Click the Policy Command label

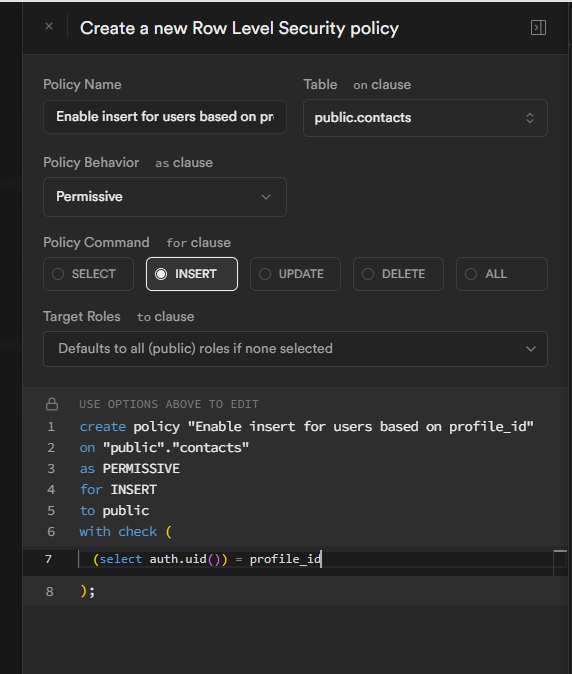coord(96,242)
